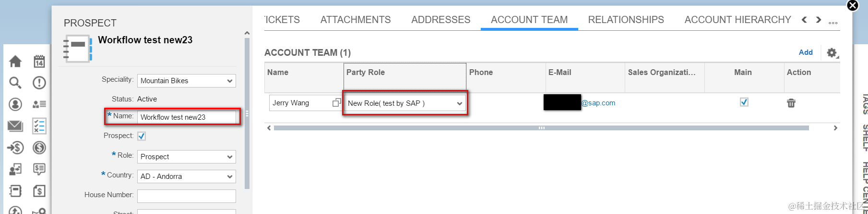This screenshot has height=214, width=868.
Task: Toggle the Main checkbox for Jerry Wang
Action: 744,102
